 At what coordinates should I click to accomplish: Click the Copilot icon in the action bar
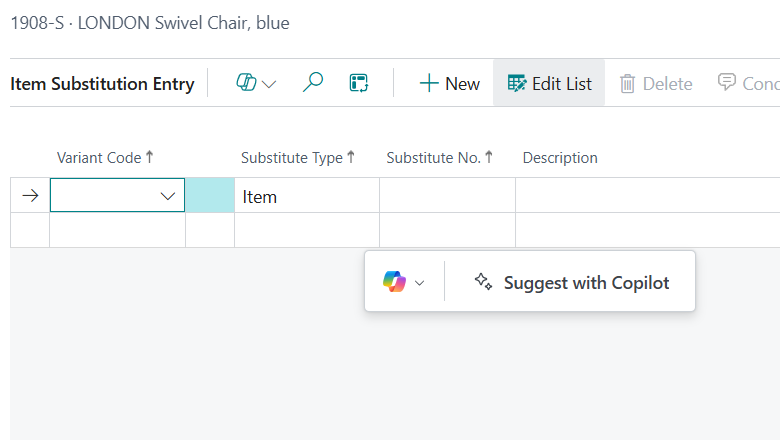click(246, 83)
